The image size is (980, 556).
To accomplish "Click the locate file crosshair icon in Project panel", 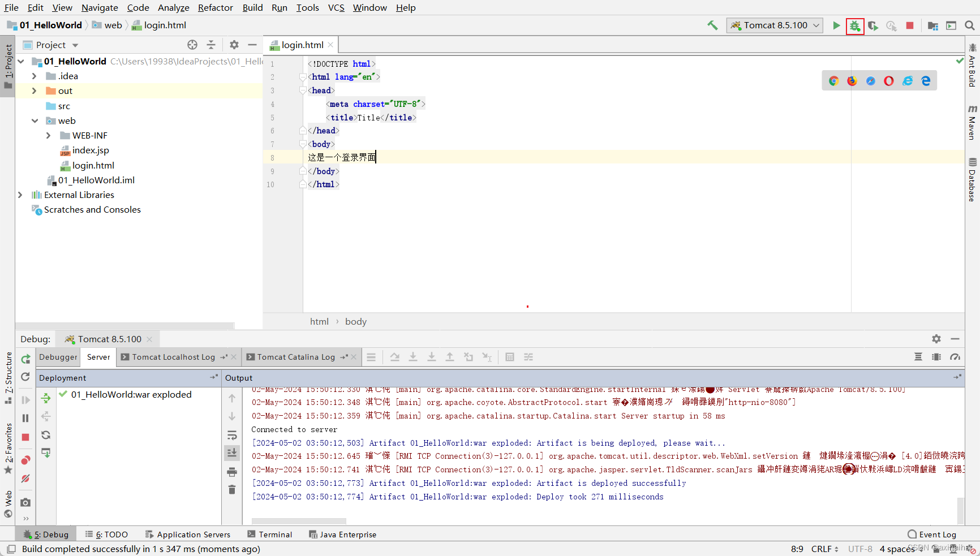I will click(x=192, y=45).
